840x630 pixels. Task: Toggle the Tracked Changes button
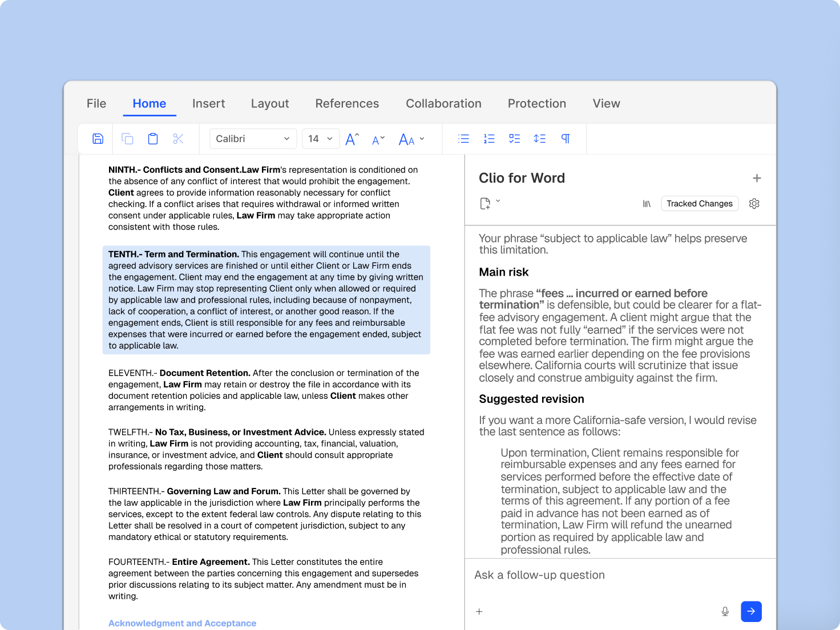point(700,204)
